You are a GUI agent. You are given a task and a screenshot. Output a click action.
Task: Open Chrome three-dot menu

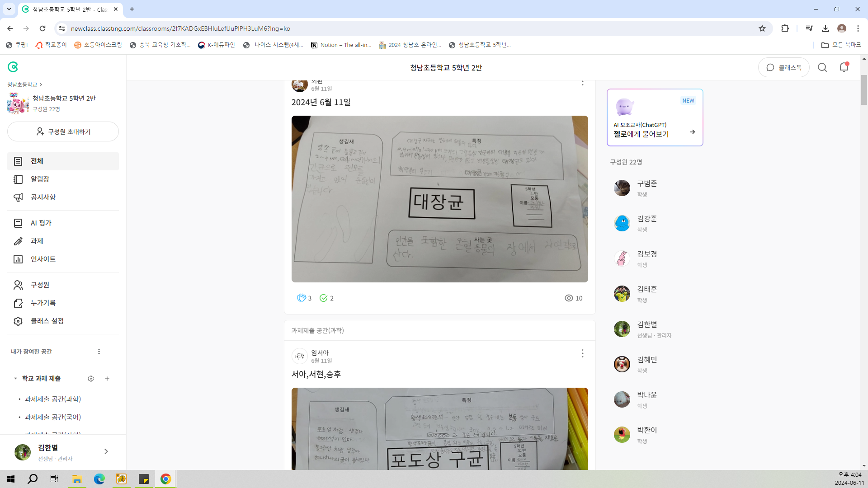[858, 28]
